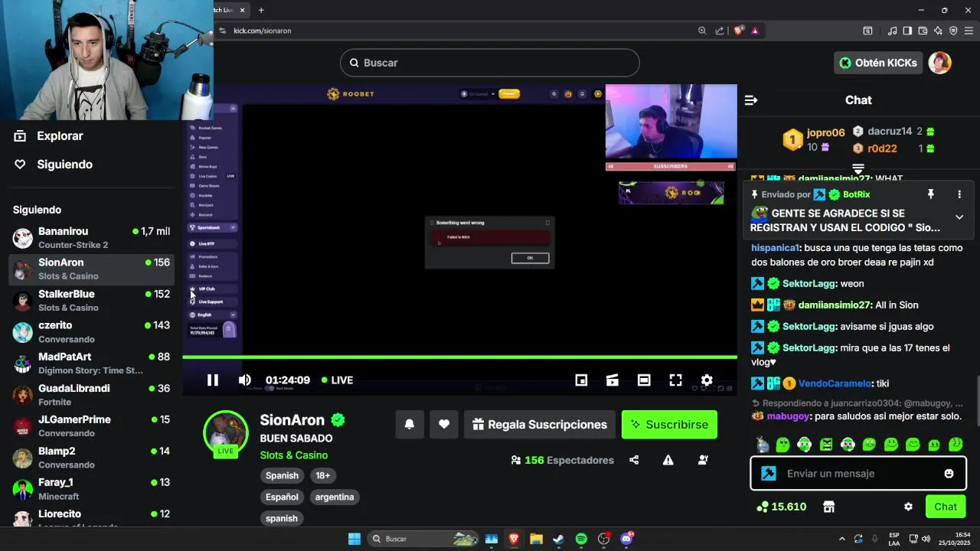Open the user profile avatar menu

(939, 63)
